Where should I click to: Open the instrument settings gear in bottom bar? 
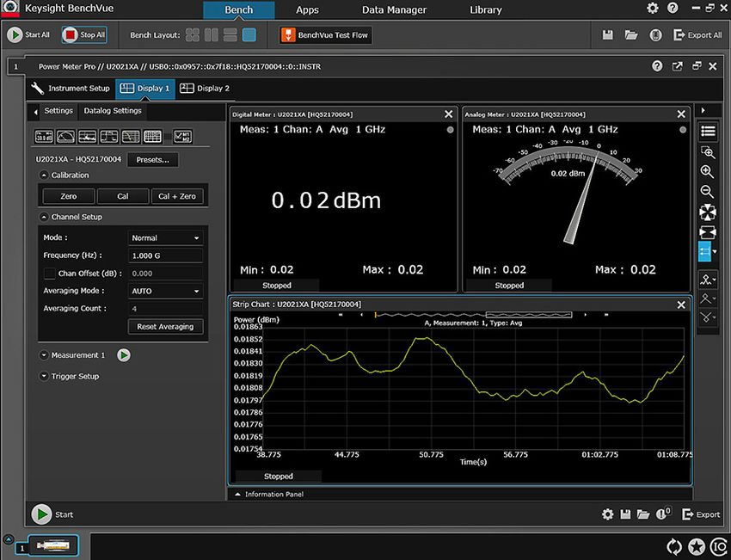click(x=607, y=514)
